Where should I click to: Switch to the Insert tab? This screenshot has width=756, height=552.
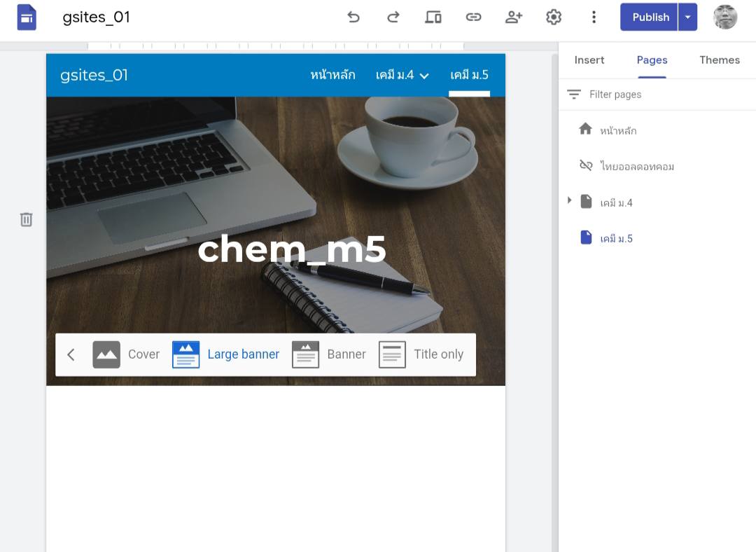click(589, 60)
